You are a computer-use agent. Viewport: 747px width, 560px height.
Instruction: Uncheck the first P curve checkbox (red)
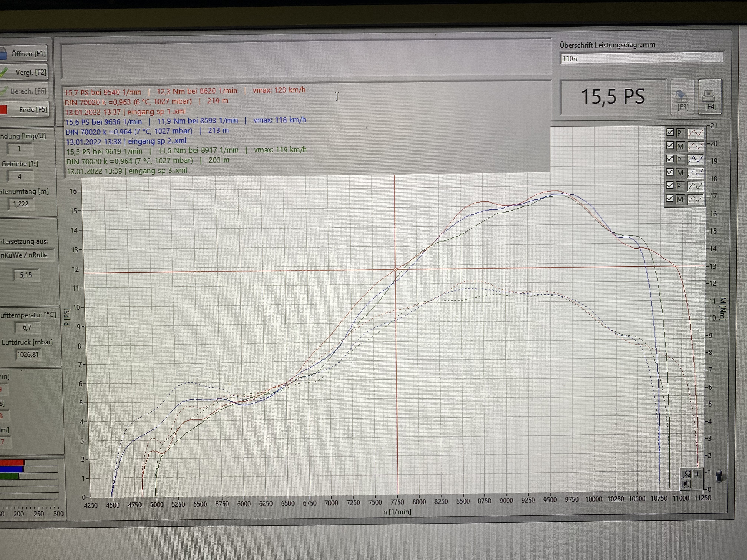coord(670,132)
